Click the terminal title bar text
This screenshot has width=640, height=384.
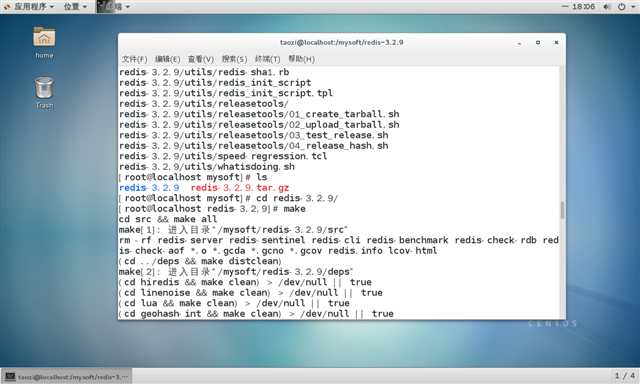click(342, 42)
